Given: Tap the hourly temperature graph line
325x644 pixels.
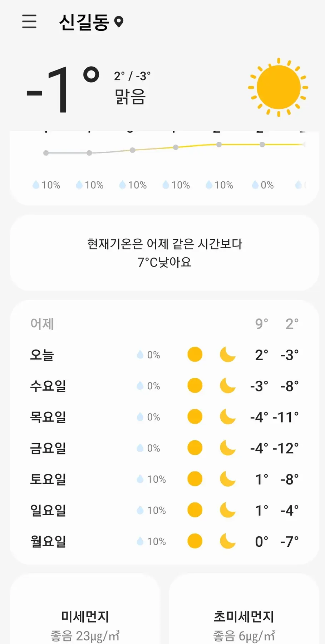Looking at the screenshot, I should 176,147.
